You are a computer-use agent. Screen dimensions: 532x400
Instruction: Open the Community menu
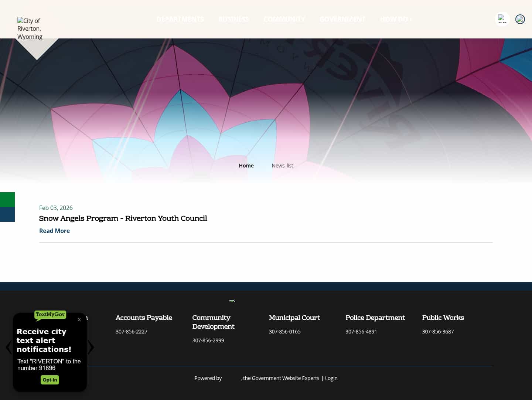(x=284, y=19)
